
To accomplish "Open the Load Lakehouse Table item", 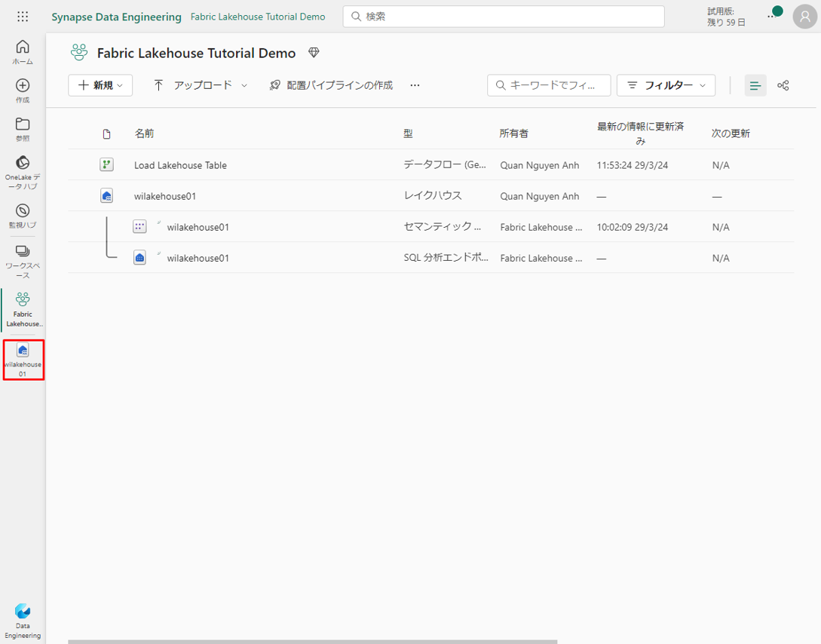I will pyautogui.click(x=180, y=165).
